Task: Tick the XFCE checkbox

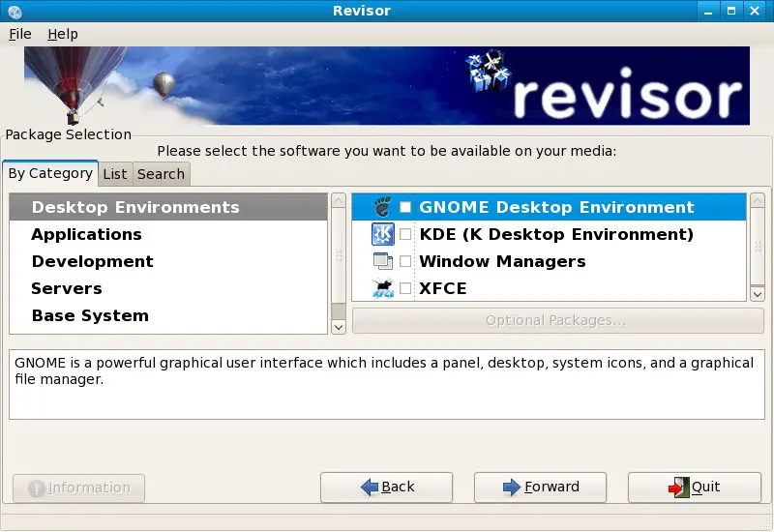Action: (x=405, y=288)
